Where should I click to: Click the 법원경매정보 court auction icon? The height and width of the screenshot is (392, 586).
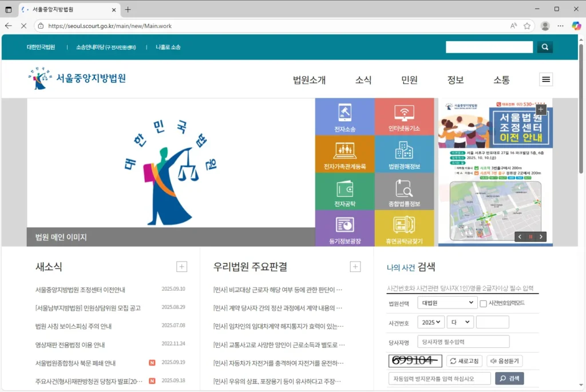click(405, 153)
